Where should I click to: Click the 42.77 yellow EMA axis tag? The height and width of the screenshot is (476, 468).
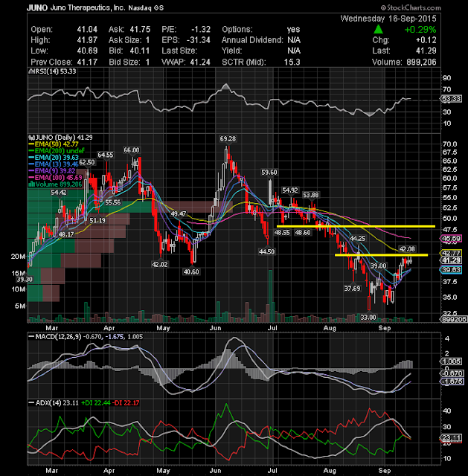click(452, 253)
